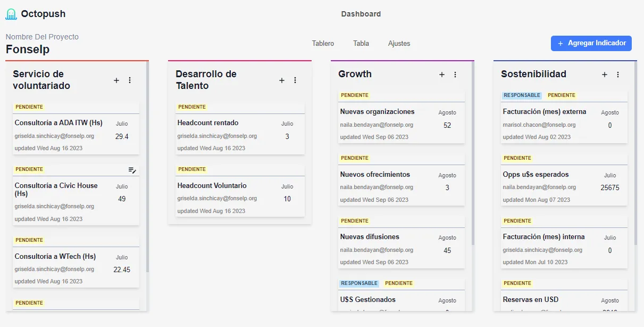The image size is (644, 327).
Task: Click the Octopush logo icon
Action: (11, 14)
